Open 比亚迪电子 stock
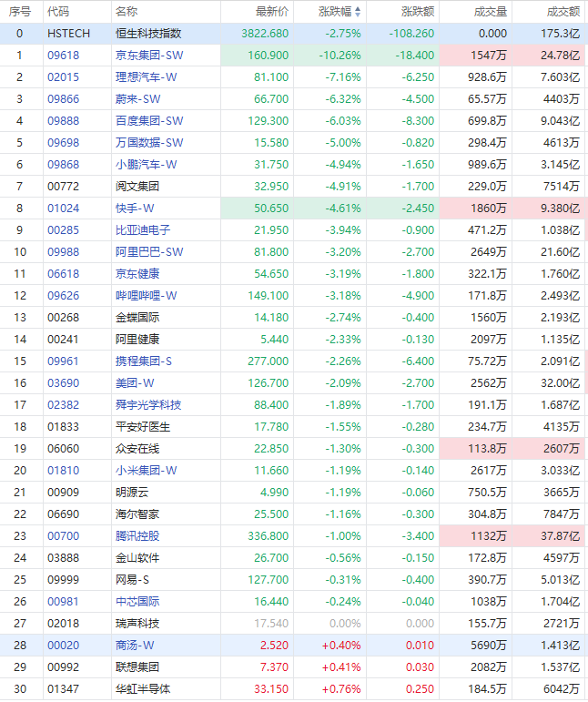The width and height of the screenshot is (588, 702). tap(143, 230)
